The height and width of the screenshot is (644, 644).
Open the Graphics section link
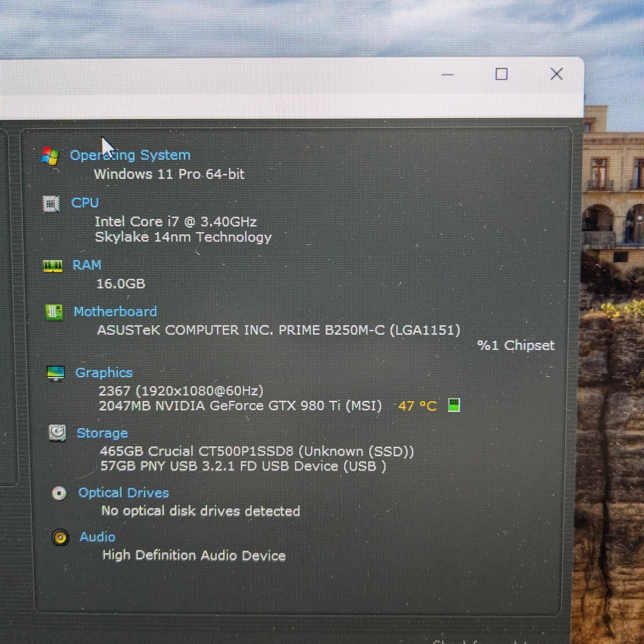point(104,373)
